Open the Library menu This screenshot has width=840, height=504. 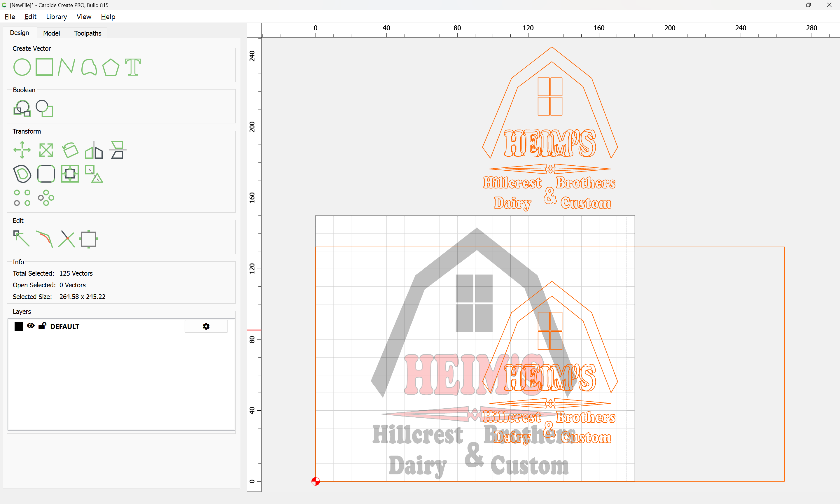coord(56,17)
